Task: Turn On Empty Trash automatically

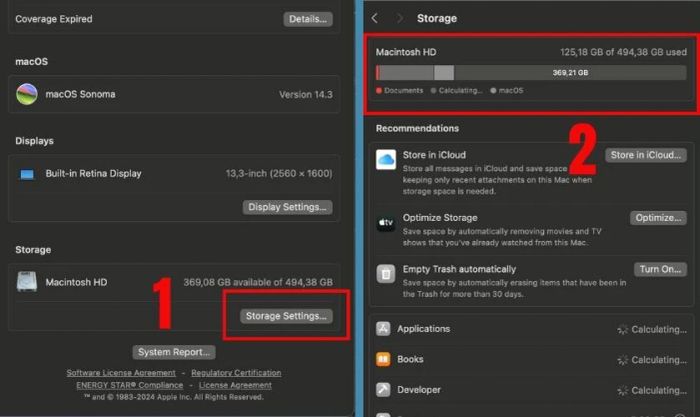Action: click(660, 269)
